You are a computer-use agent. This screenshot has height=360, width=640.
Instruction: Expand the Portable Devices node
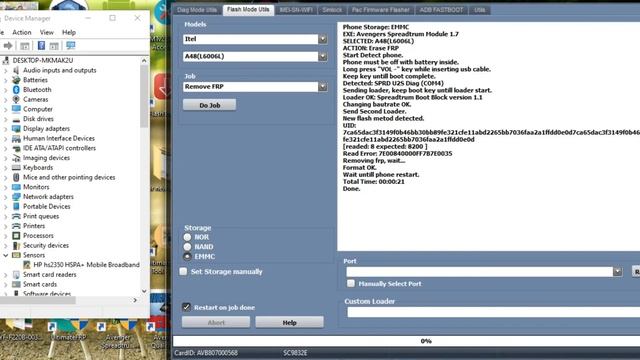tap(6, 207)
